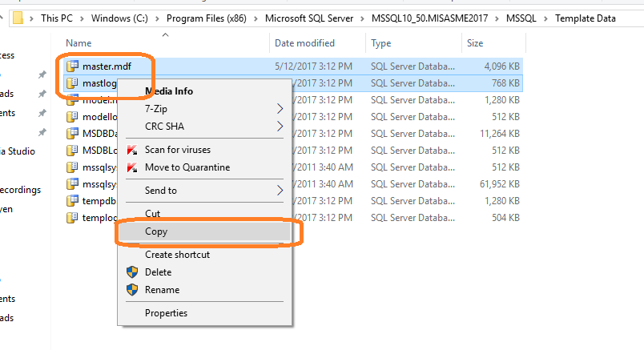This screenshot has height=350, width=644.
Task: Go to Program Files (x86) in the path
Action: click(x=207, y=18)
